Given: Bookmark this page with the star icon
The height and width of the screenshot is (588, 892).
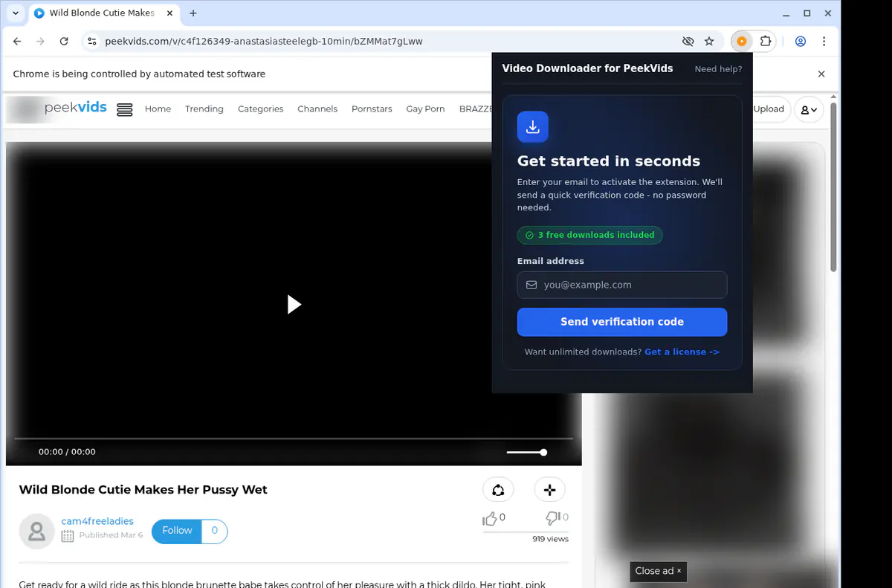Looking at the screenshot, I should point(709,42).
